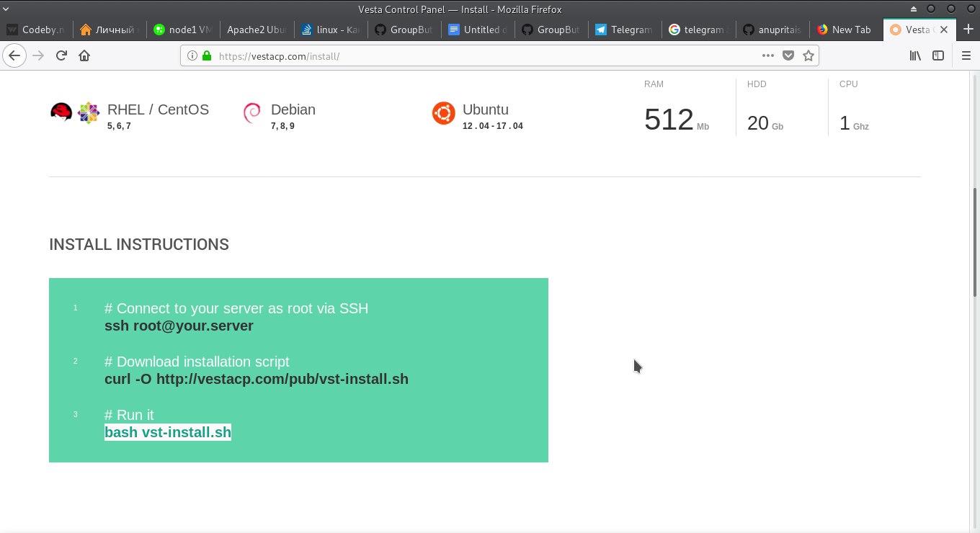Toggle the sidebar view
The height and width of the screenshot is (533, 980).
point(938,55)
